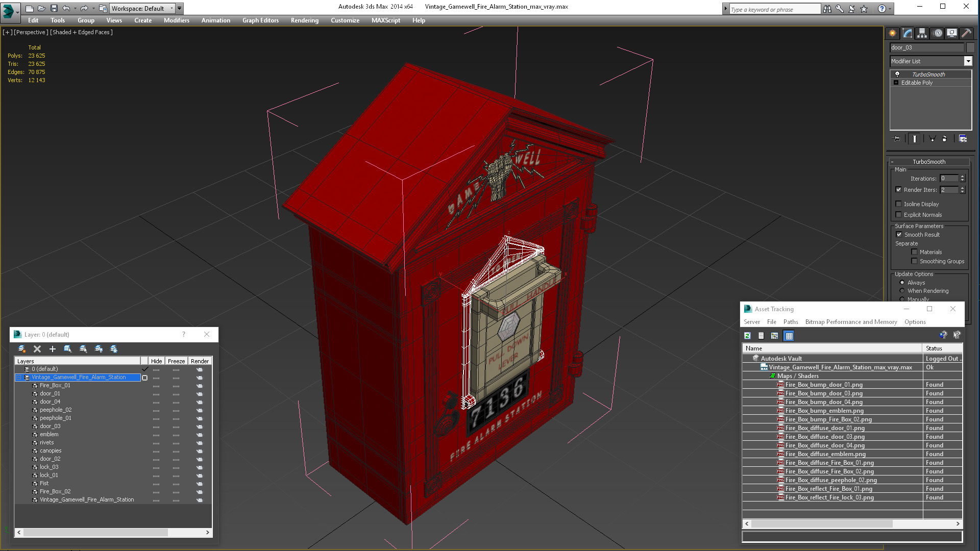
Task: Switch Asset Tracking to table view icon
Action: 789,336
